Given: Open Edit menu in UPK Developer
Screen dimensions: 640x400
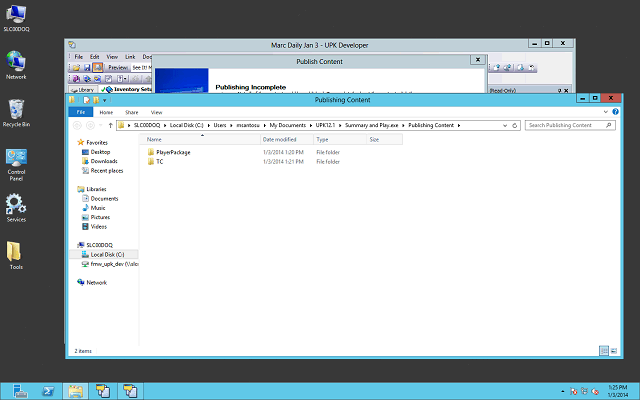Looking at the screenshot, I should 95,57.
